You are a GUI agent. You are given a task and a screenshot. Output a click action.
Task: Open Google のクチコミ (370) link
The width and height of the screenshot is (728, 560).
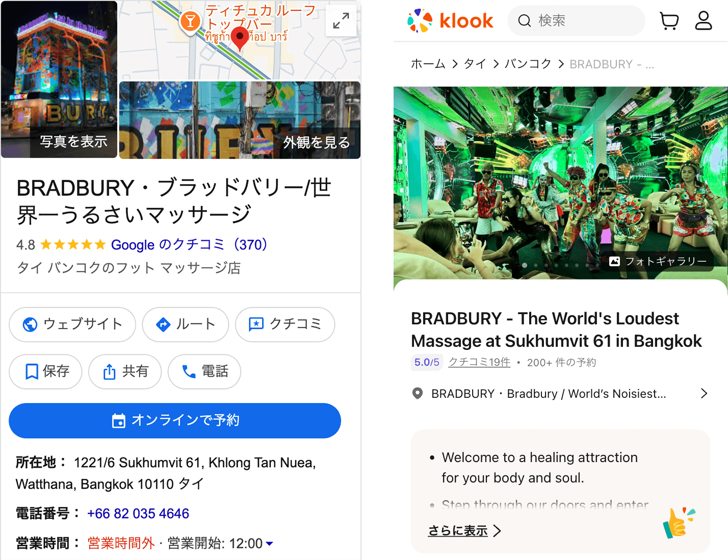point(189,245)
